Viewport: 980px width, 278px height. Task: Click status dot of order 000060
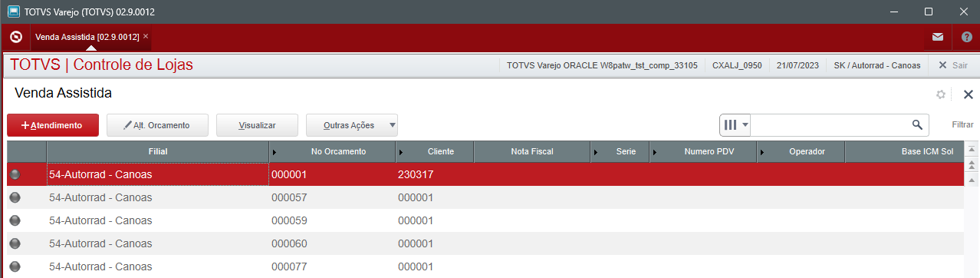15,243
